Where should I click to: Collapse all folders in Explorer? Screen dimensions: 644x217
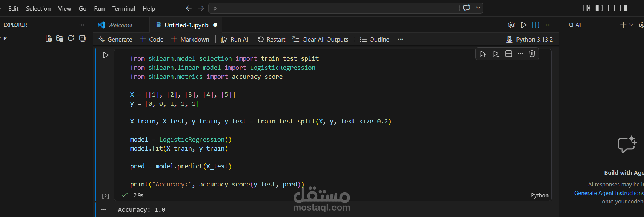coord(82,38)
